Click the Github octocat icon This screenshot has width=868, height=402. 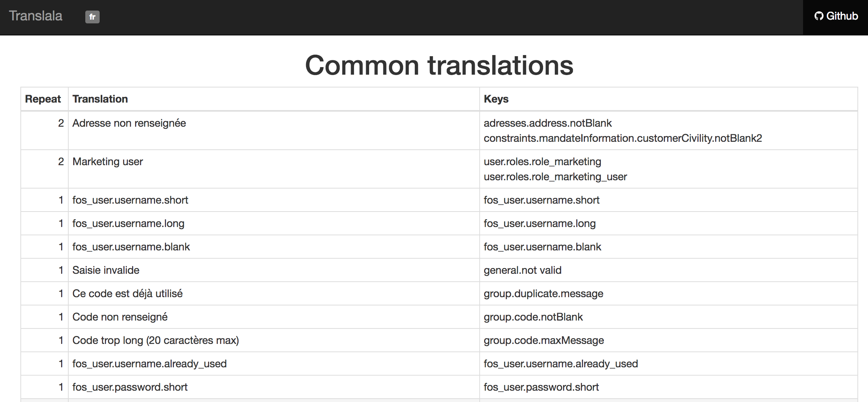coord(819,16)
